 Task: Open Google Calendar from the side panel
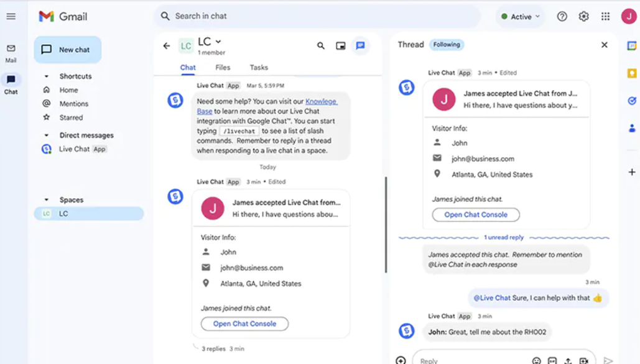coord(631,45)
